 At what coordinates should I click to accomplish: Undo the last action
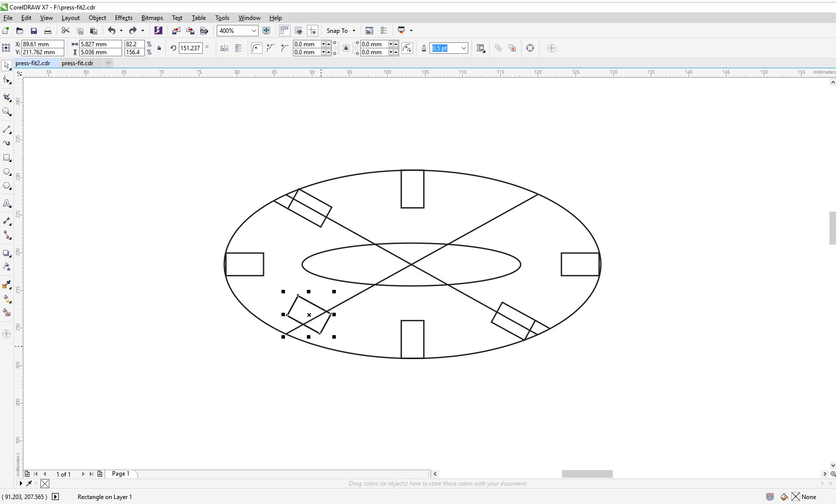pyautogui.click(x=112, y=31)
